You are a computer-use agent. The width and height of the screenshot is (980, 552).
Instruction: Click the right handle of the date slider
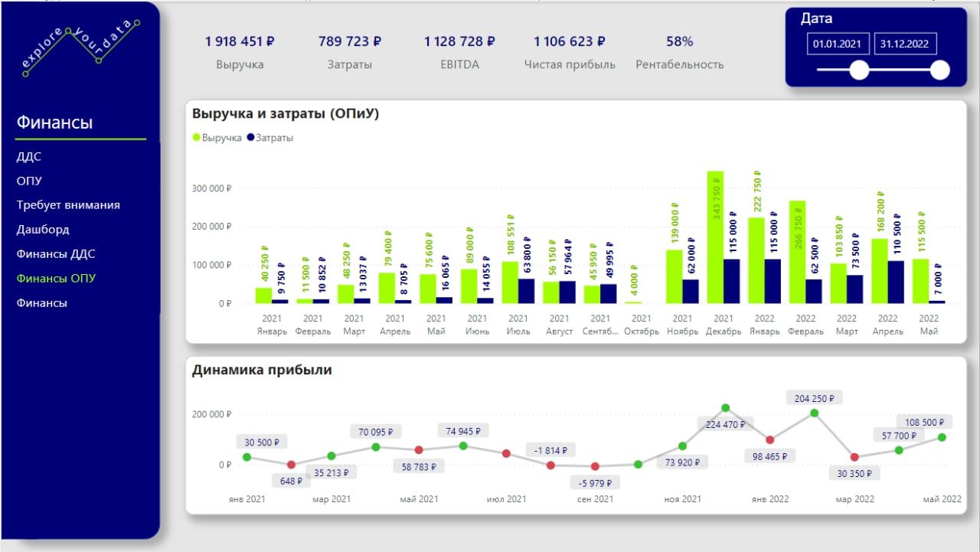pyautogui.click(x=939, y=70)
